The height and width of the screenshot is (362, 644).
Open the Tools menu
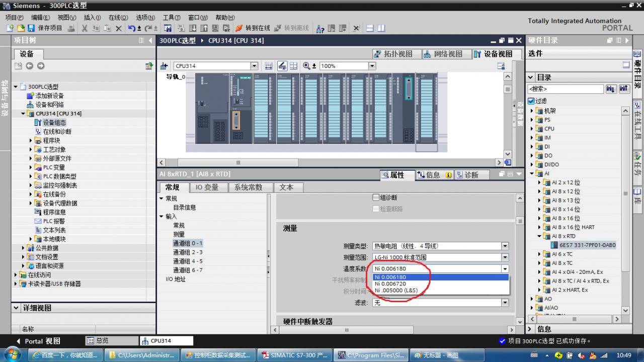coord(172,17)
